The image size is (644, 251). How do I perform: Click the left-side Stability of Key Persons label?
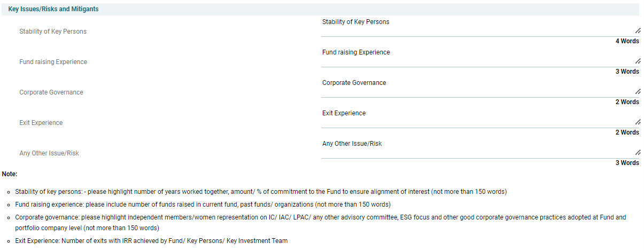53,32
